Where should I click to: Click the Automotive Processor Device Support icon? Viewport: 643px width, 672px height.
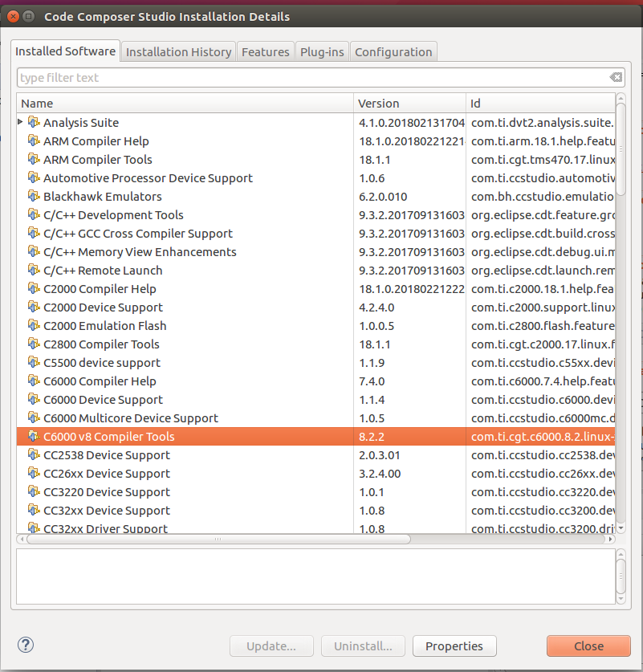point(34,177)
